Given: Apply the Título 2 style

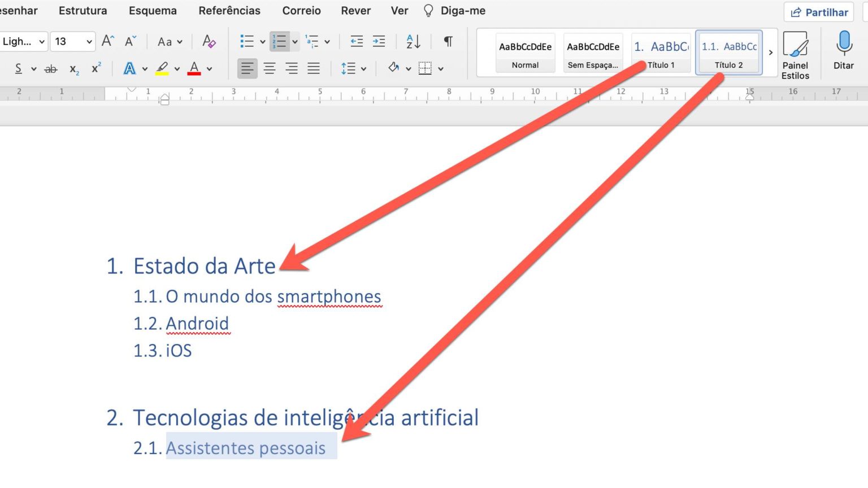Looking at the screenshot, I should [x=729, y=53].
